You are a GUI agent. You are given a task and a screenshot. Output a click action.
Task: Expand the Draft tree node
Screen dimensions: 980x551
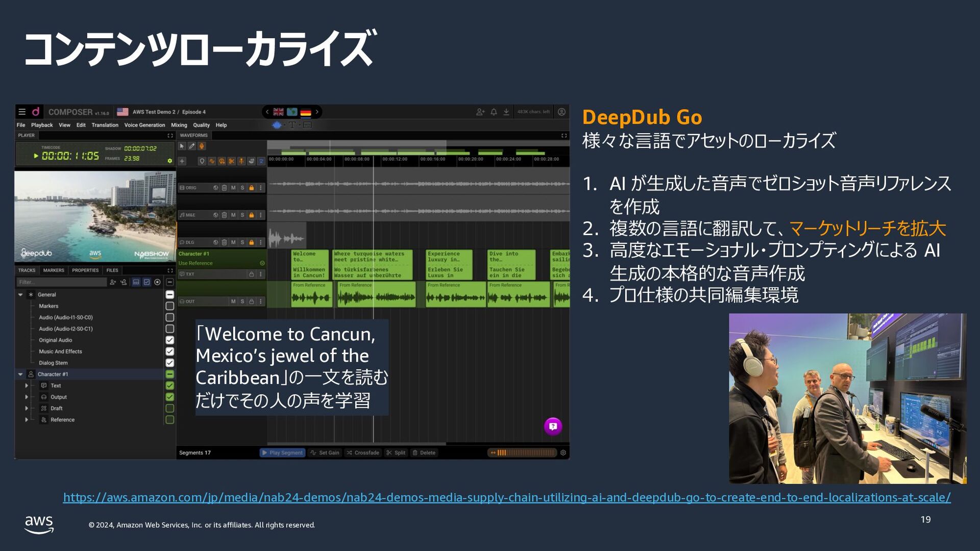pyautogui.click(x=27, y=408)
